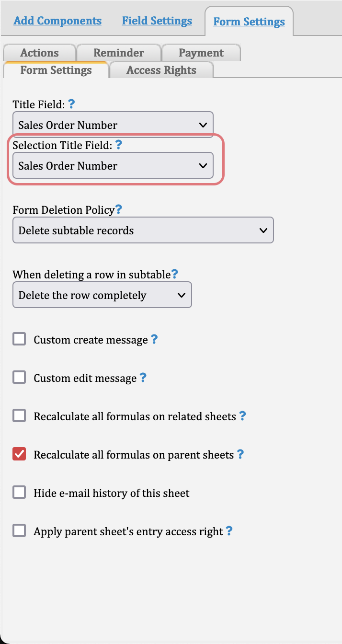Open the Form Deletion Policy dropdown
Viewport: 342px width, 644px height.
point(143,230)
